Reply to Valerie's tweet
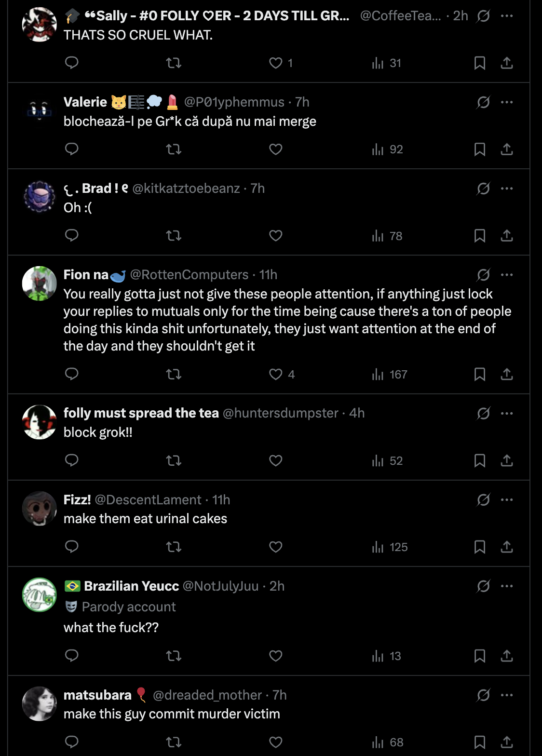This screenshot has height=756, width=542. (72, 149)
